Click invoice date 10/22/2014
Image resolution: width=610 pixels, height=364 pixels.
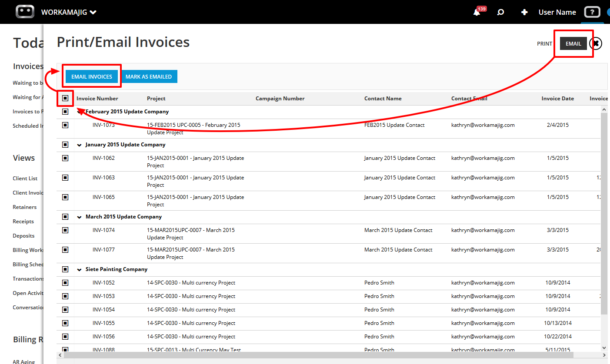pyautogui.click(x=558, y=337)
